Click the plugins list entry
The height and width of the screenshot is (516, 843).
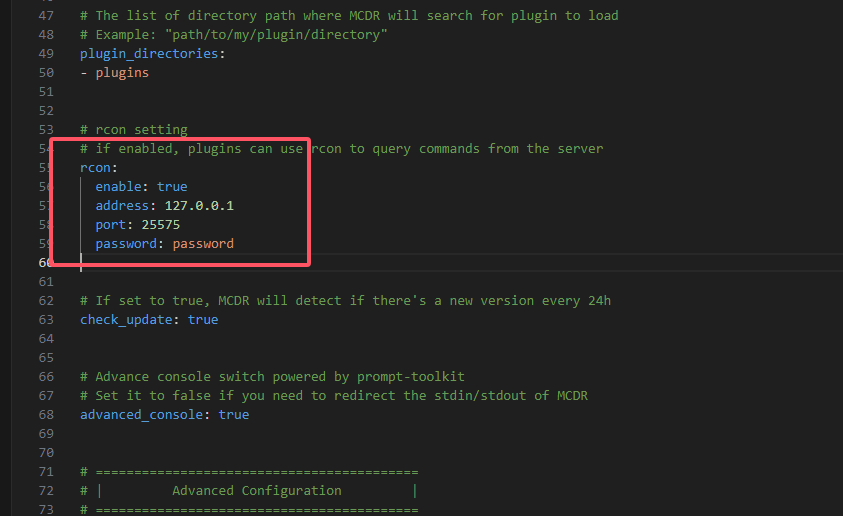[122, 73]
